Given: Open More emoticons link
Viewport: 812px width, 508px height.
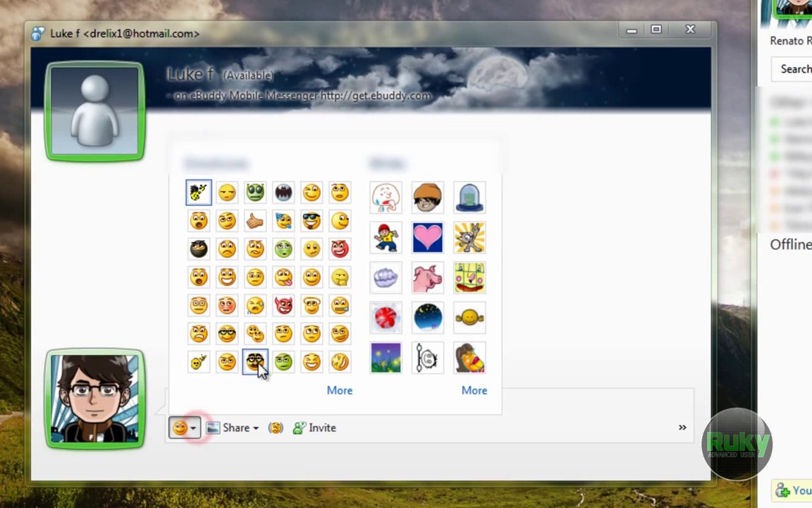Looking at the screenshot, I should tap(339, 390).
